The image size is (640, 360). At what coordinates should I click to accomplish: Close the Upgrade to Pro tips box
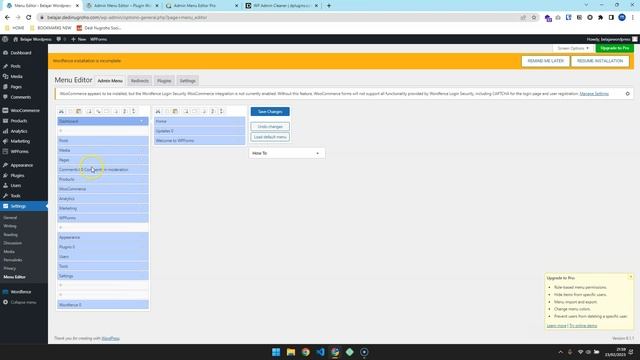pyautogui.click(x=631, y=277)
